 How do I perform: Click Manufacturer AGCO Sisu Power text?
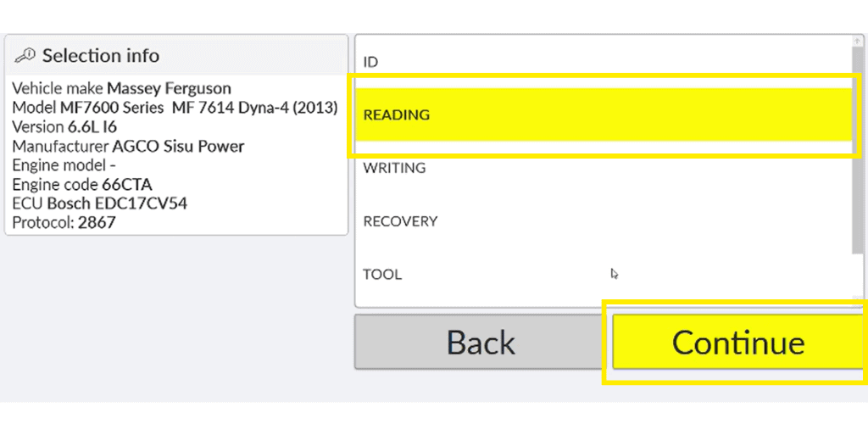pos(128,146)
